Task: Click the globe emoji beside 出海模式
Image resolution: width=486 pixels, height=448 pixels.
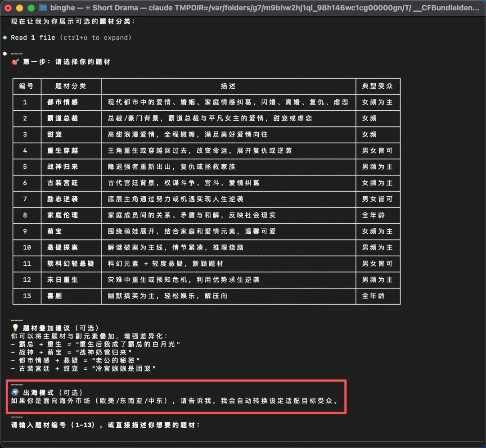Action: [x=15, y=393]
